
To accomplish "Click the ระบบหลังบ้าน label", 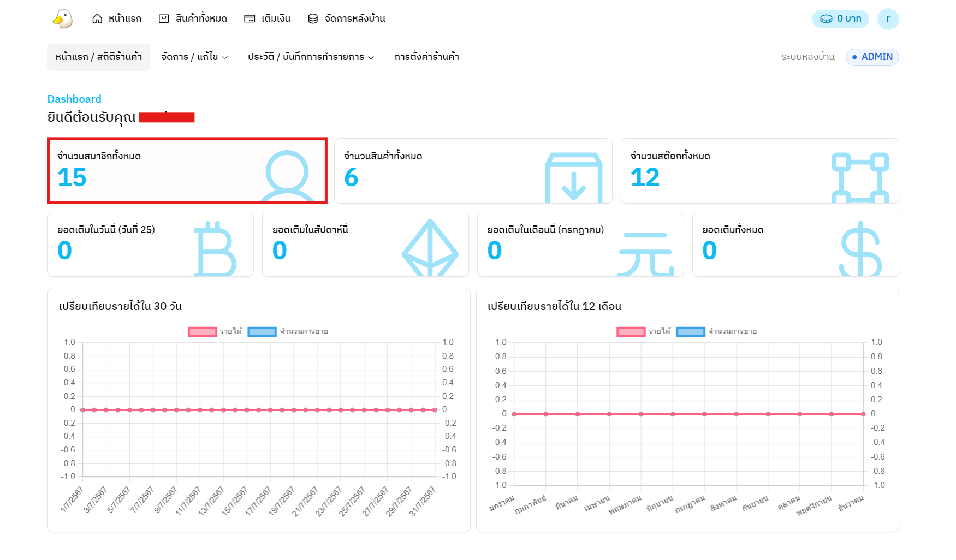I will (x=808, y=57).
